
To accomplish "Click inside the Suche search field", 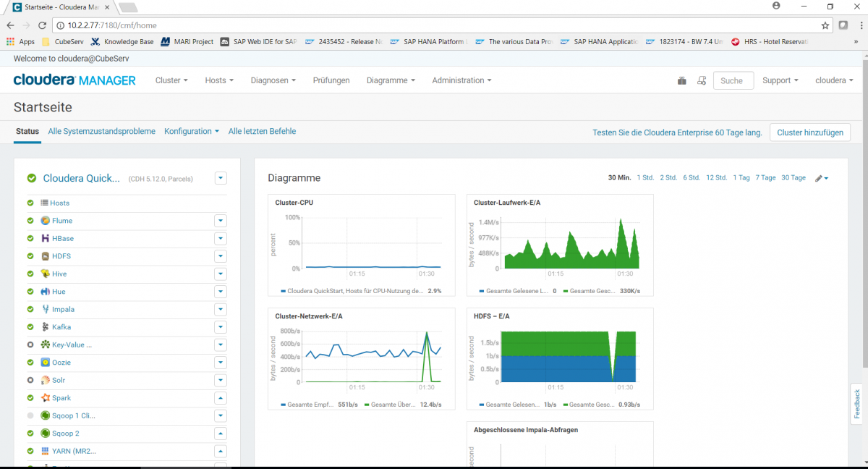I will tap(733, 80).
